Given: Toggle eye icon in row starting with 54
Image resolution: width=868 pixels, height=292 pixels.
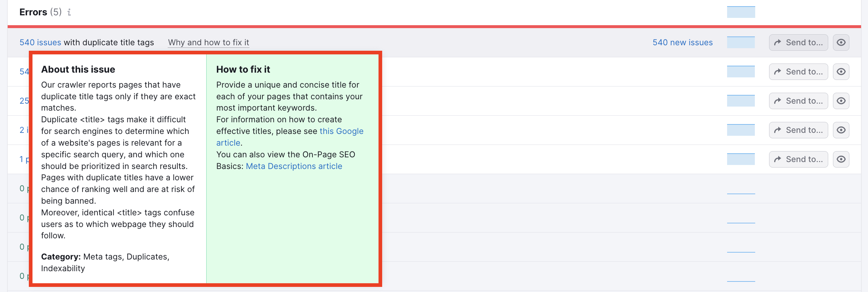Looking at the screenshot, I should 841,72.
